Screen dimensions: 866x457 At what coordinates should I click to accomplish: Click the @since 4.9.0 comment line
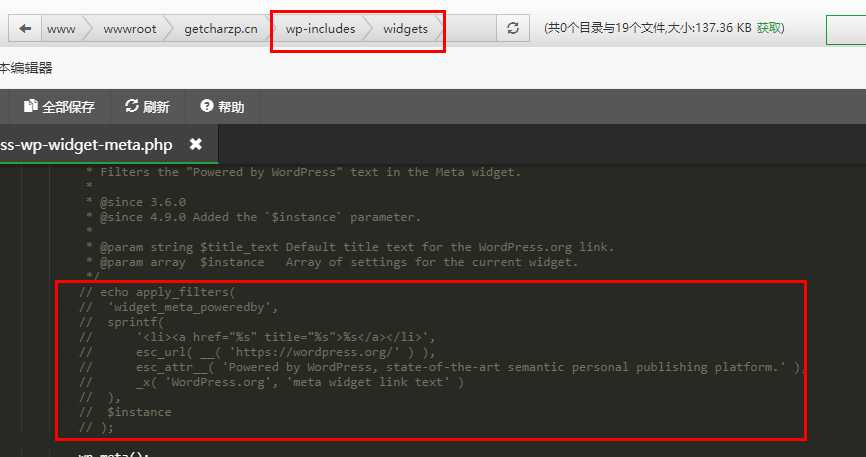point(254,217)
